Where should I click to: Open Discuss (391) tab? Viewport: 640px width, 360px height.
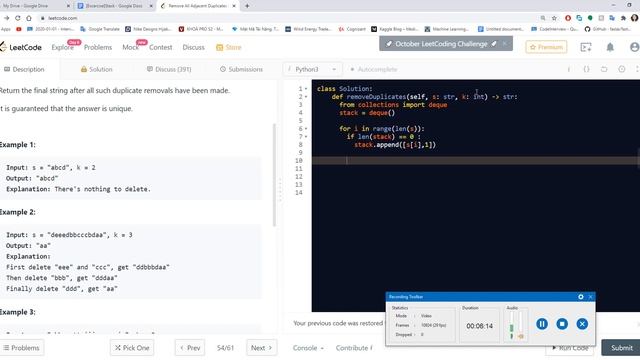[x=169, y=69]
